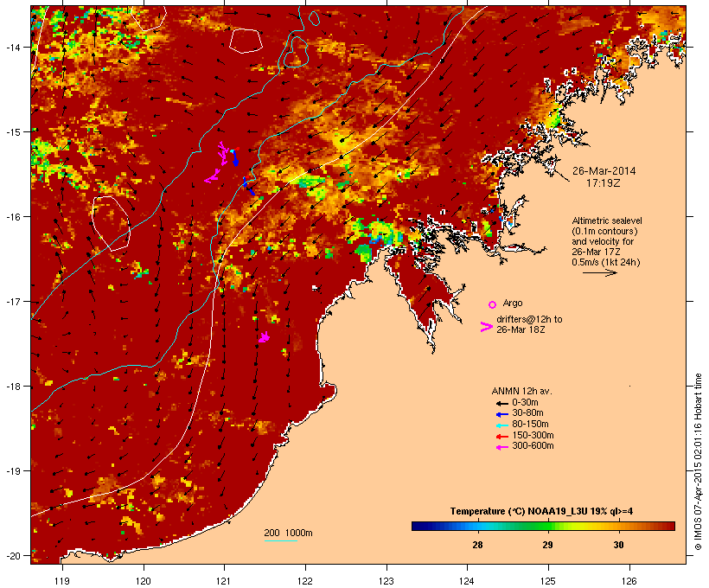Click the temperature colorbar at 28

coord(477,526)
